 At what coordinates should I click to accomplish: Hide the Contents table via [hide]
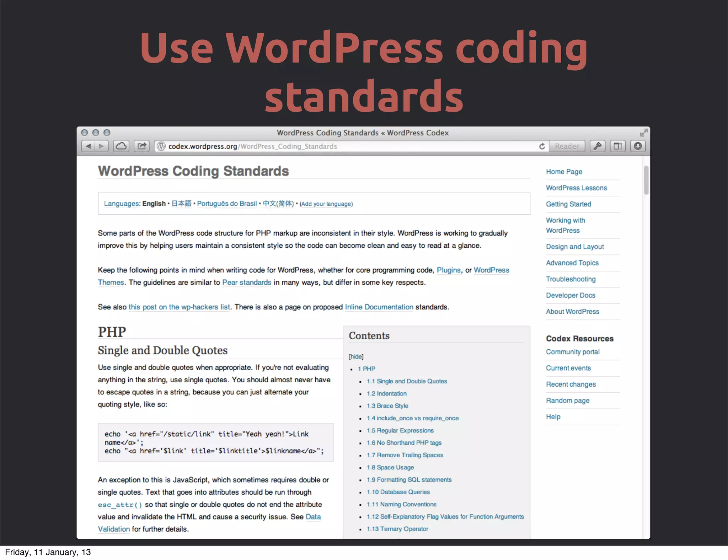pyautogui.click(x=356, y=356)
